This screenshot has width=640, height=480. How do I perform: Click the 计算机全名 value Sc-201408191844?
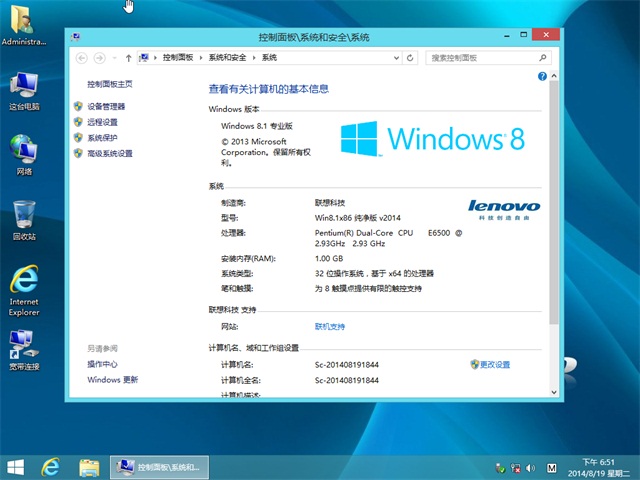(x=347, y=380)
